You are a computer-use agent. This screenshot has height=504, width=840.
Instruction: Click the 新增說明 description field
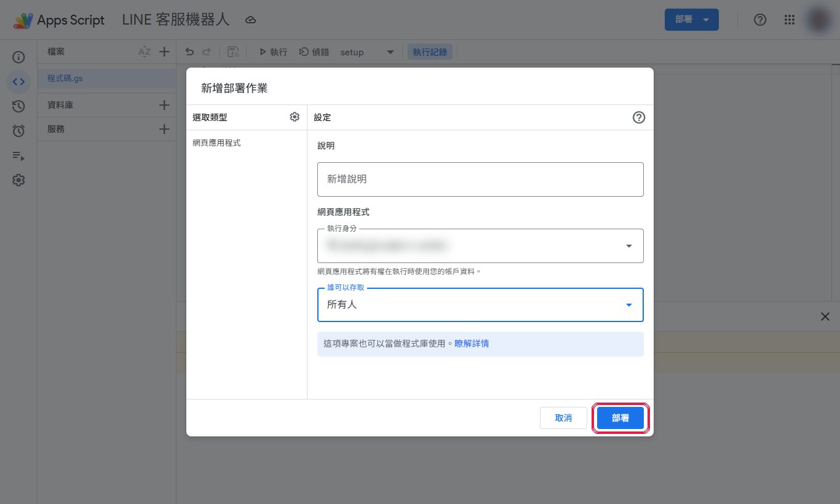[480, 179]
